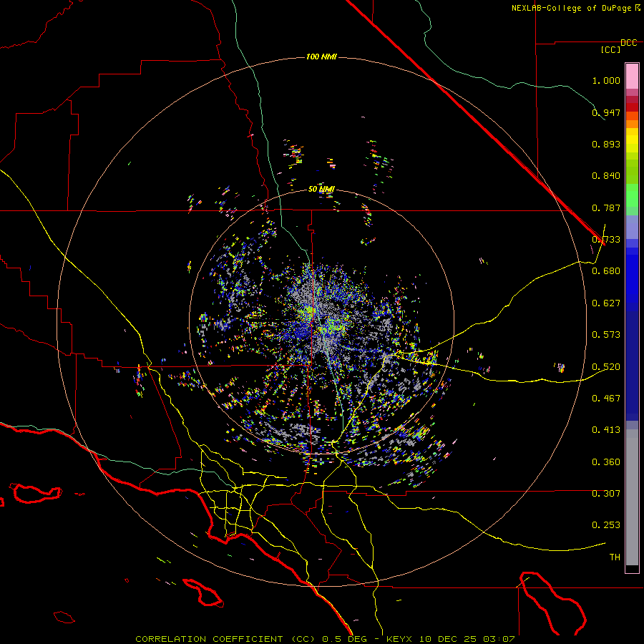Click the 0.573 legend value

(x=606, y=335)
